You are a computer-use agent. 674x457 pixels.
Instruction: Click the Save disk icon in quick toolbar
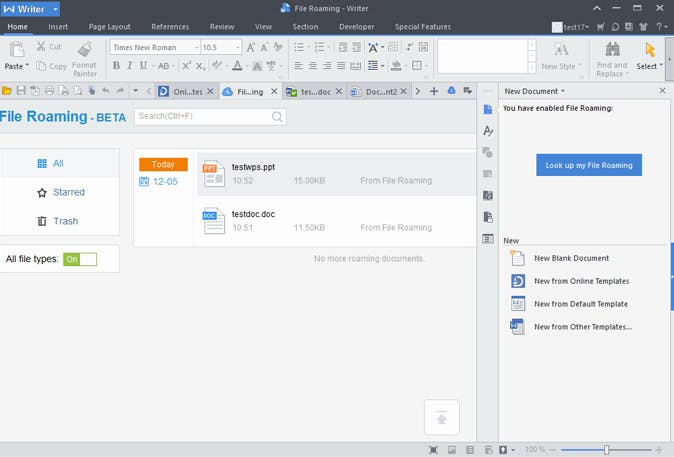pos(21,91)
